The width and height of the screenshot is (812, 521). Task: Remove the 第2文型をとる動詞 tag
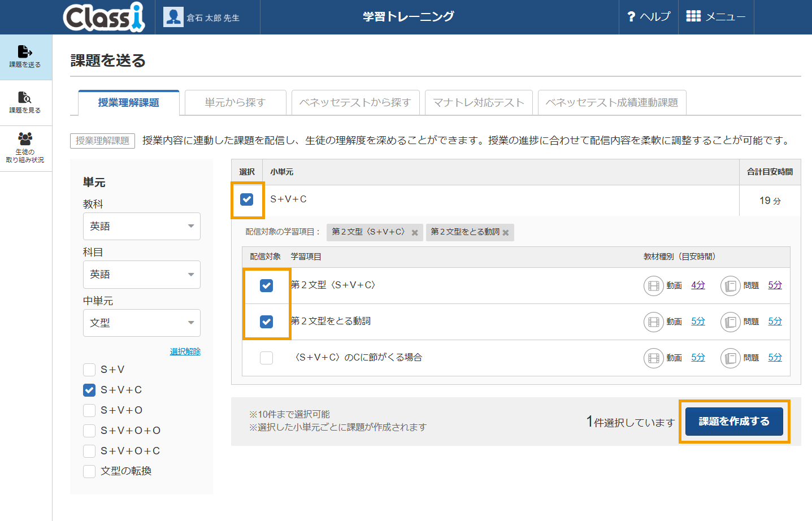506,233
